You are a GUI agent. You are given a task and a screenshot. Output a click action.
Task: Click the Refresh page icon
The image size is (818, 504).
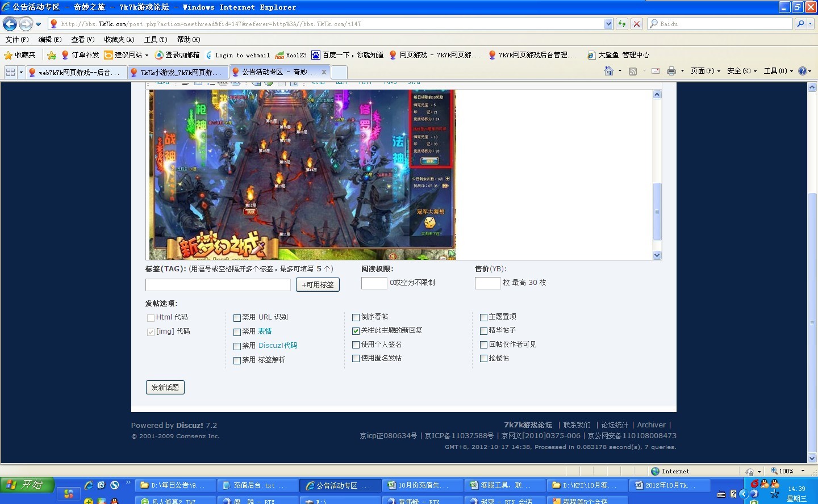pos(622,24)
